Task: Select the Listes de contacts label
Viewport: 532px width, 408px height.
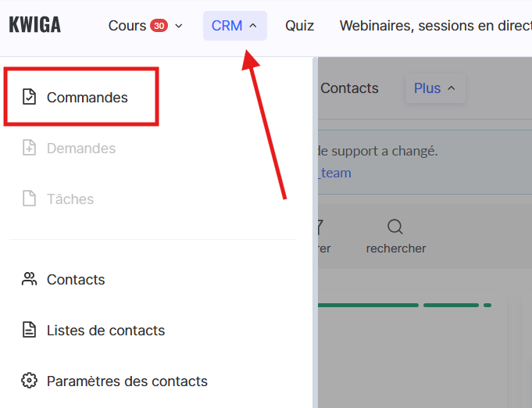Action: pos(105,330)
